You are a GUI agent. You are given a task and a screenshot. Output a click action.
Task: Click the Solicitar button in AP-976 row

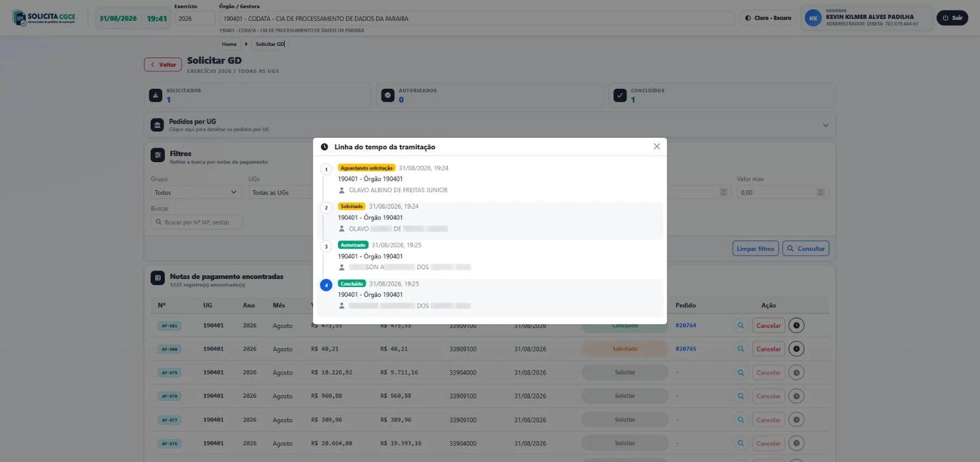624,443
